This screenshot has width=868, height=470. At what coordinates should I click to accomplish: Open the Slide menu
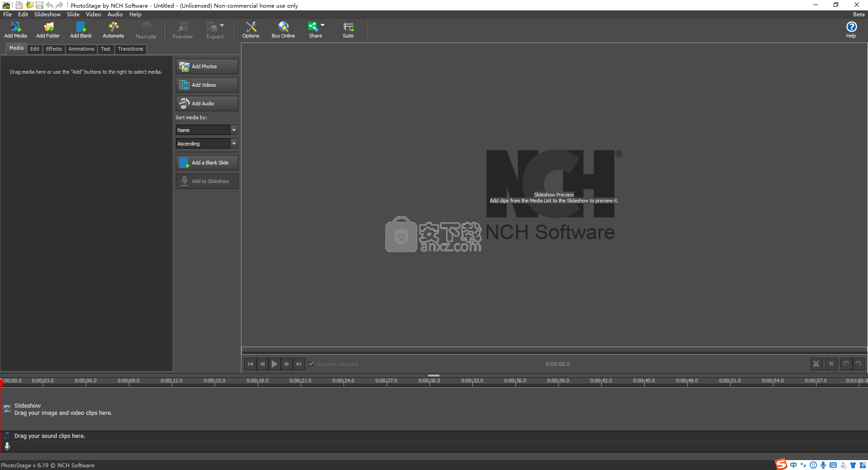(73, 14)
